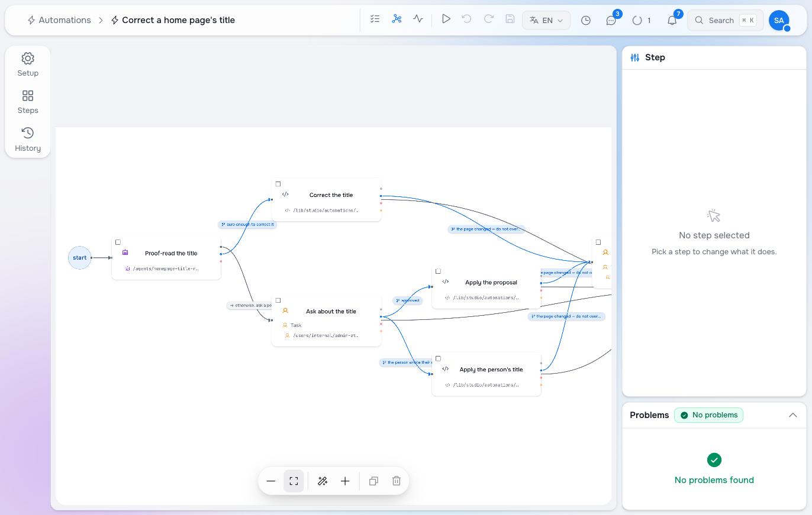Click the trash delete icon
Viewport: 812px width, 515px height.
(397, 481)
